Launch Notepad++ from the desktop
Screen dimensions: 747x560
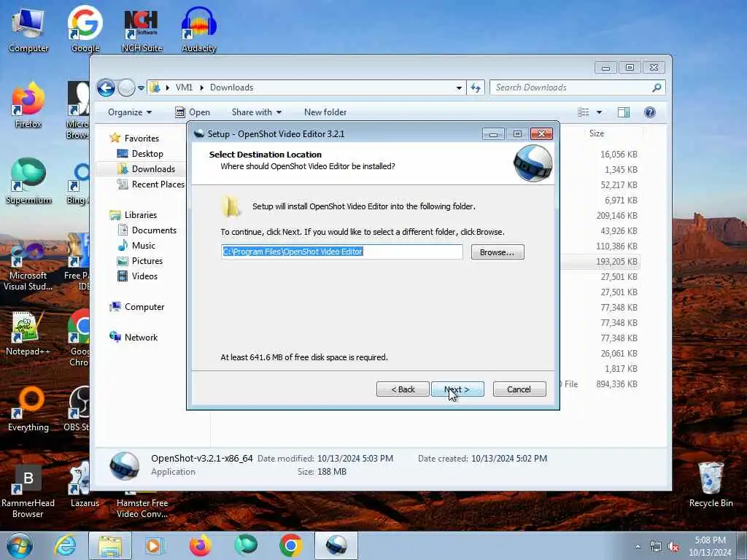click(28, 333)
